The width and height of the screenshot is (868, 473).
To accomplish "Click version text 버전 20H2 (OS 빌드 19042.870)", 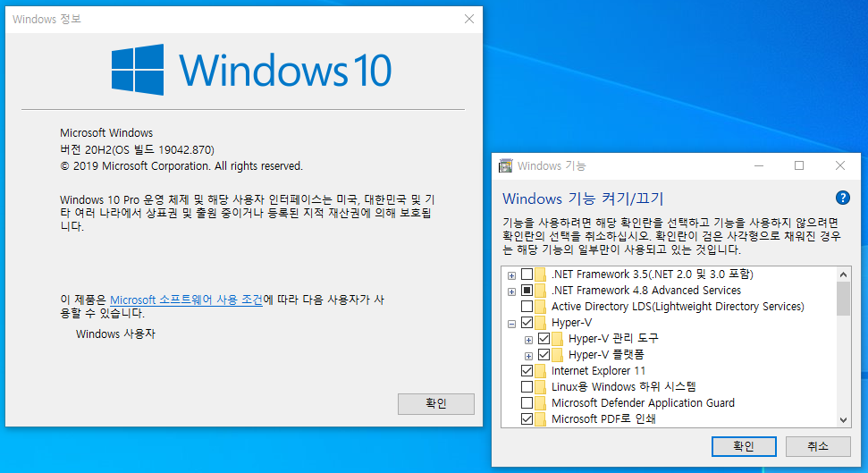I will point(138,149).
